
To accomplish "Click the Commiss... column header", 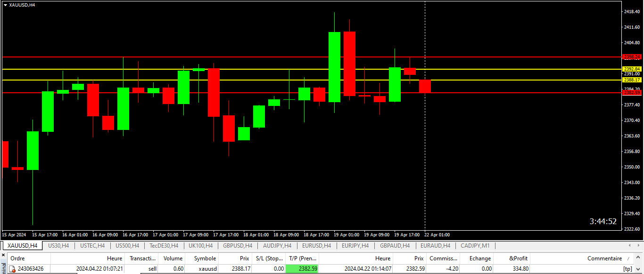I will click(443, 258).
